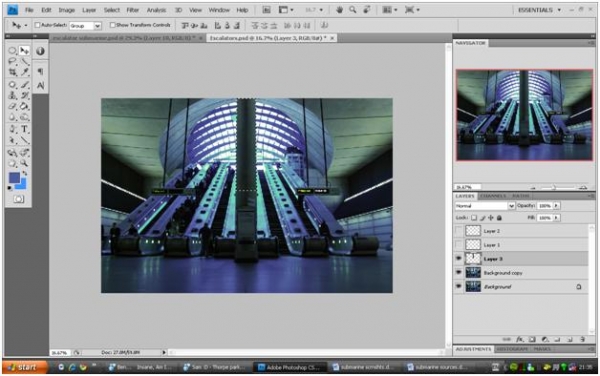Open the Arrange Documents dropdown

[x=390, y=10]
